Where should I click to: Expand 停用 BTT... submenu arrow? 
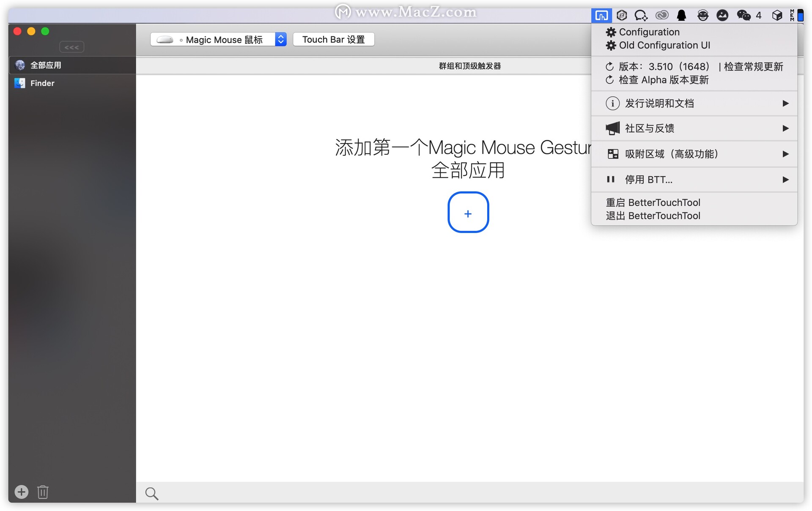[x=785, y=180]
